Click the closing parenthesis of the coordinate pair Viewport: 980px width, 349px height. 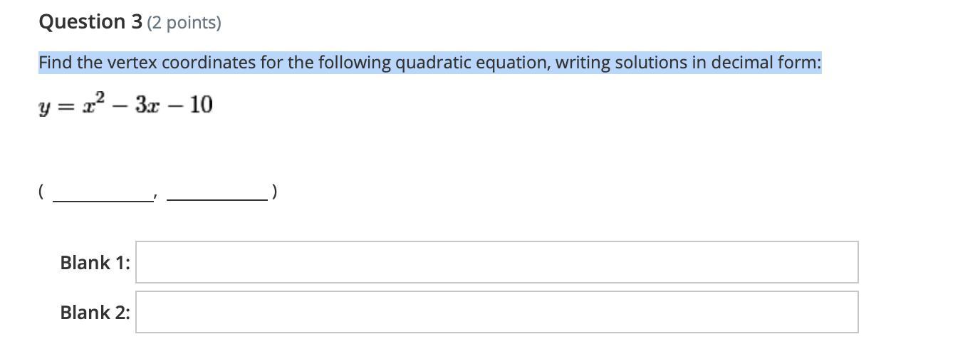275,192
